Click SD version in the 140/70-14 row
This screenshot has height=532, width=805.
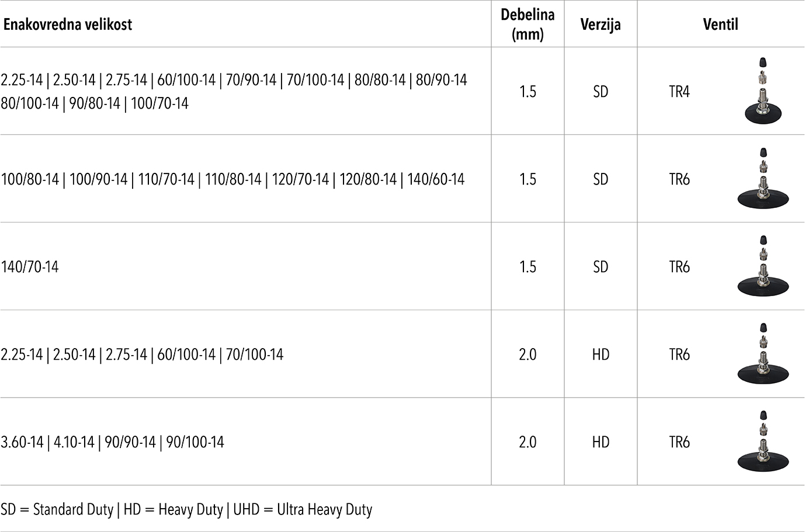pyautogui.click(x=601, y=267)
